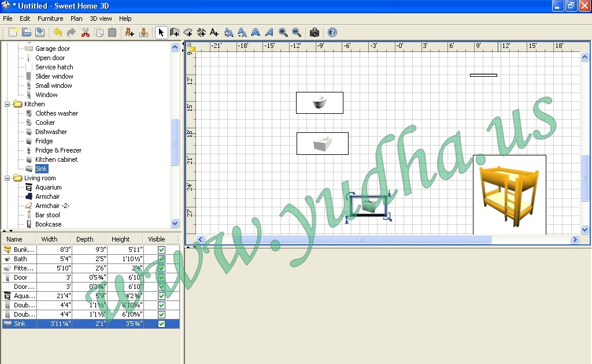Choose the Create rooms tool
592x364 pixels.
click(188, 32)
